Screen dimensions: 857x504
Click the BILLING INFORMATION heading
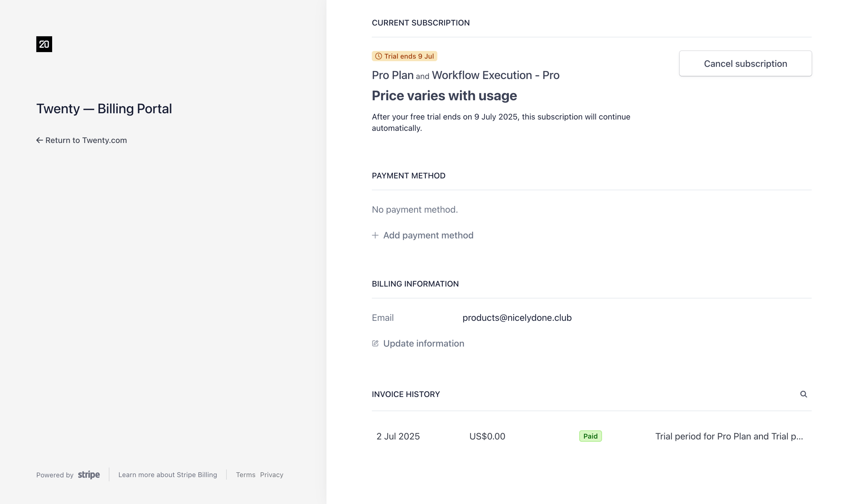(x=415, y=284)
